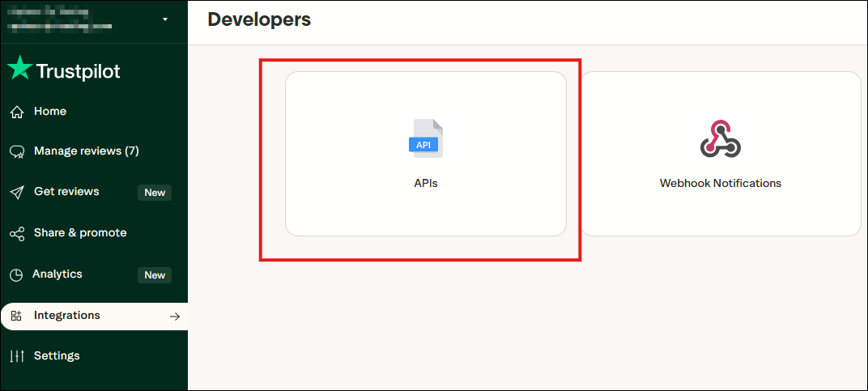The height and width of the screenshot is (391, 868).
Task: Click the Settings sliders icon
Action: tap(17, 357)
